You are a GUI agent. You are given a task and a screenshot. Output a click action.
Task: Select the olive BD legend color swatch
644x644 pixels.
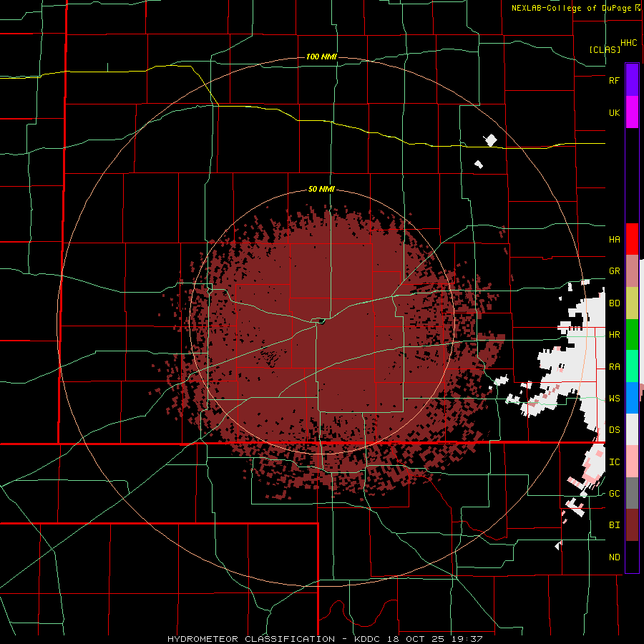pyautogui.click(x=632, y=303)
